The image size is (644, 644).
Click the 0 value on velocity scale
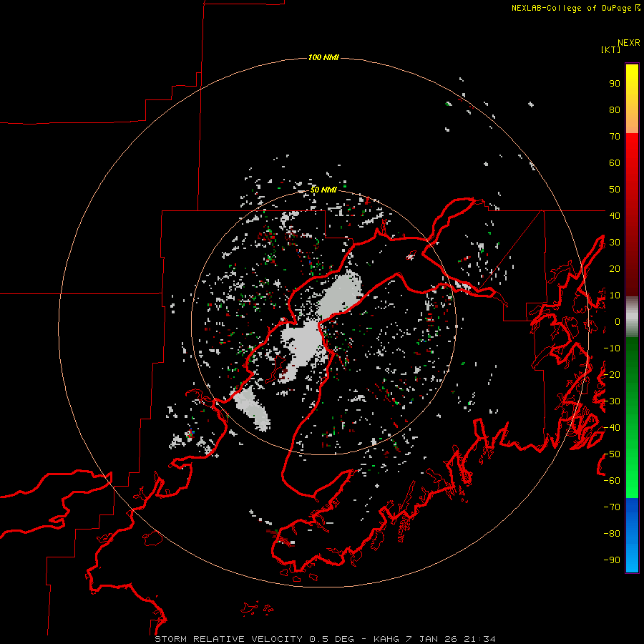[x=618, y=322]
